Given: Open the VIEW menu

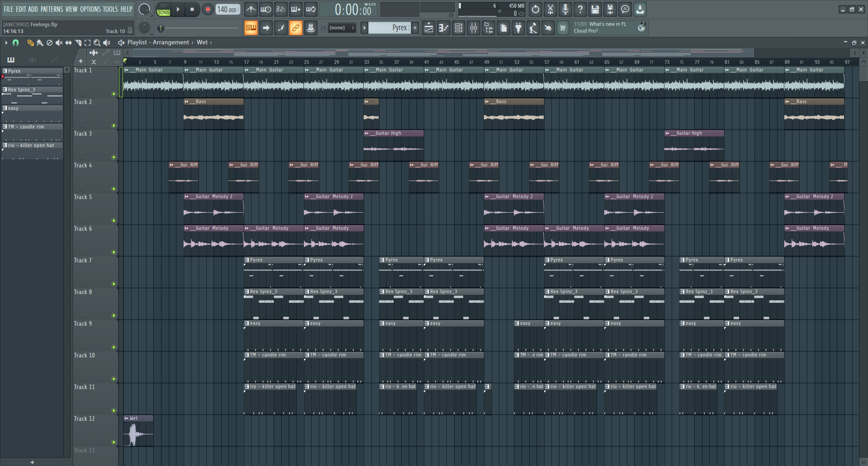Looking at the screenshot, I should 71,9.
